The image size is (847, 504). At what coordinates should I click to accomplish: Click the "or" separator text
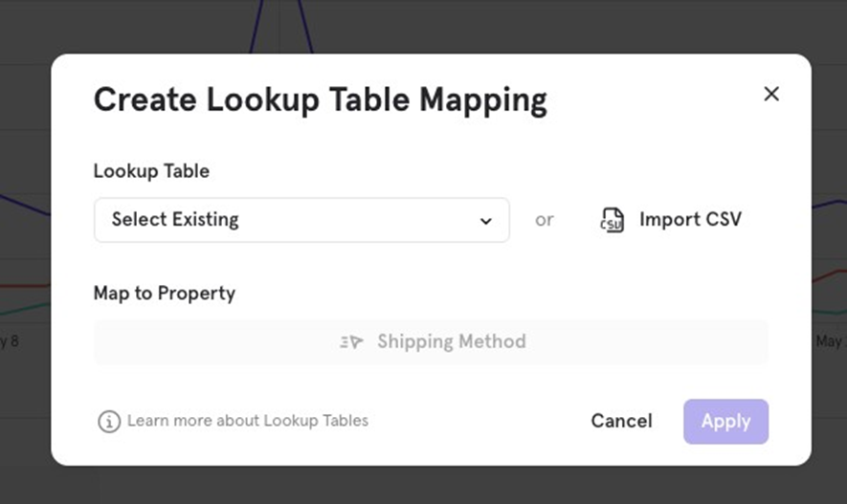(545, 220)
